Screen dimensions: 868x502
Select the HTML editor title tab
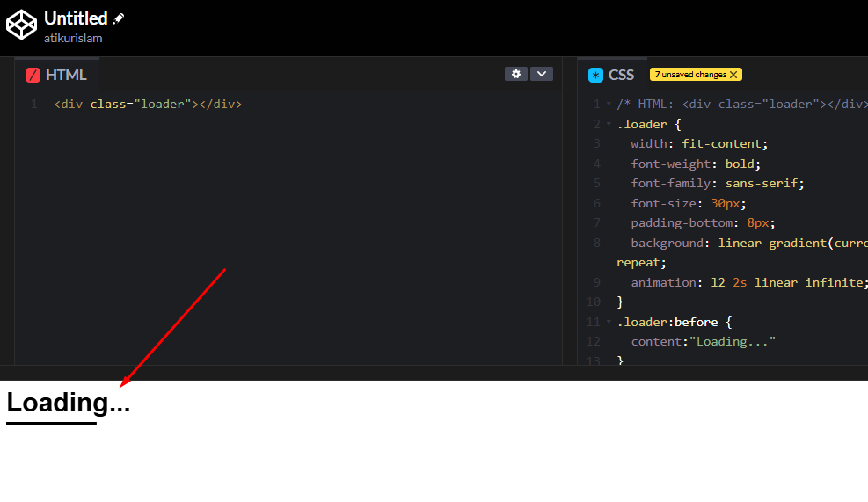pyautogui.click(x=66, y=75)
